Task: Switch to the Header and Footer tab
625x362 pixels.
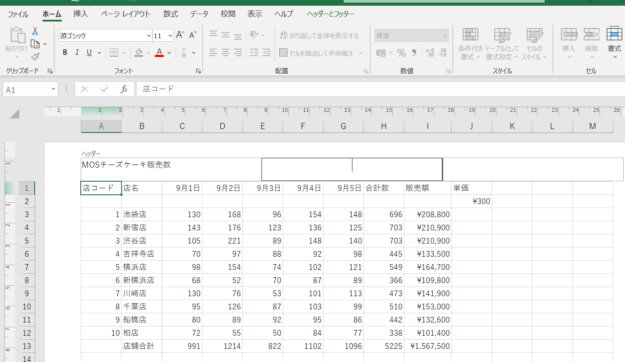Action: tap(330, 14)
